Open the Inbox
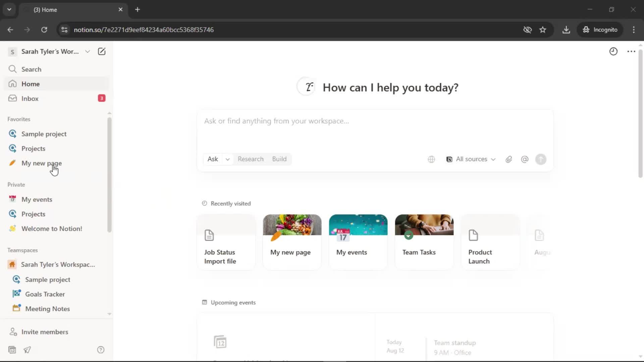Image resolution: width=644 pixels, height=362 pixels. click(56, 99)
